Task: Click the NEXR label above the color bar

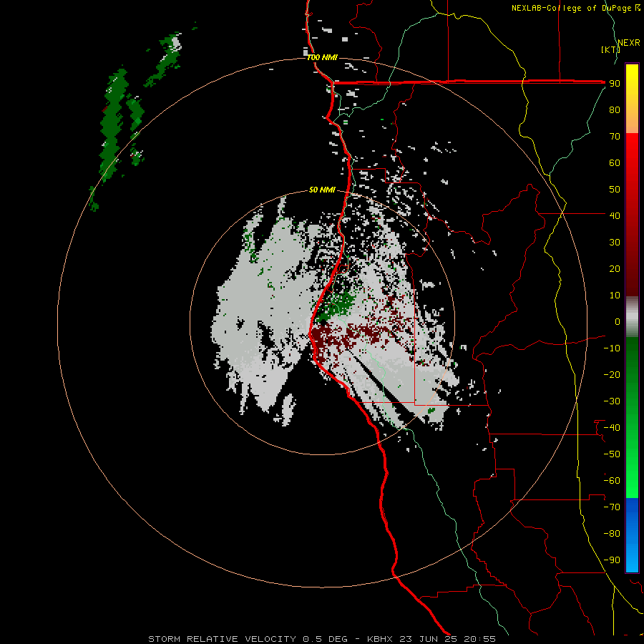Action: (x=629, y=43)
